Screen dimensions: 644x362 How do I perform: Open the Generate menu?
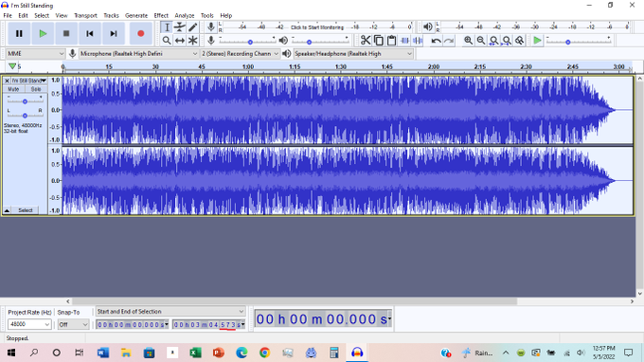pyautogui.click(x=136, y=15)
